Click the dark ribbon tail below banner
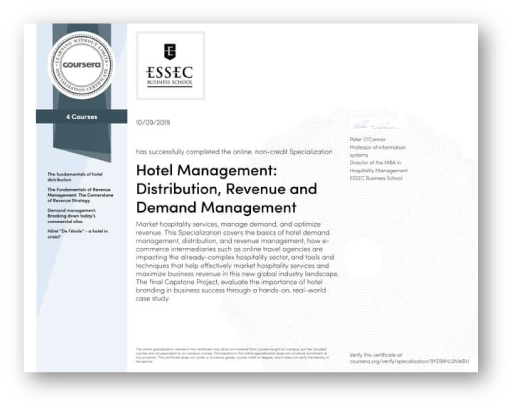 [x=82, y=142]
